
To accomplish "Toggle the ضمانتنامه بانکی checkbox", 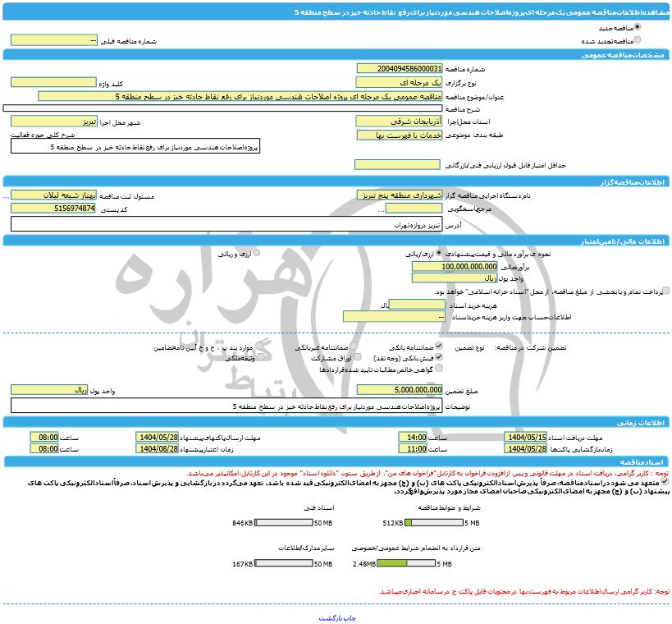I will click(439, 346).
